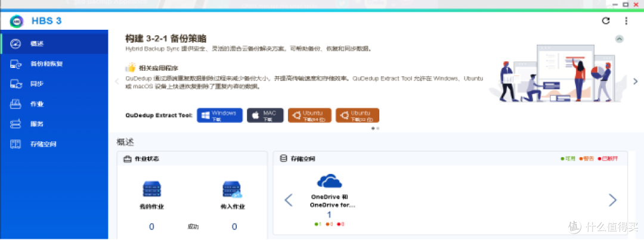644x240 pixels.
Task: Click the jobs sidebar icon
Action: [x=16, y=104]
